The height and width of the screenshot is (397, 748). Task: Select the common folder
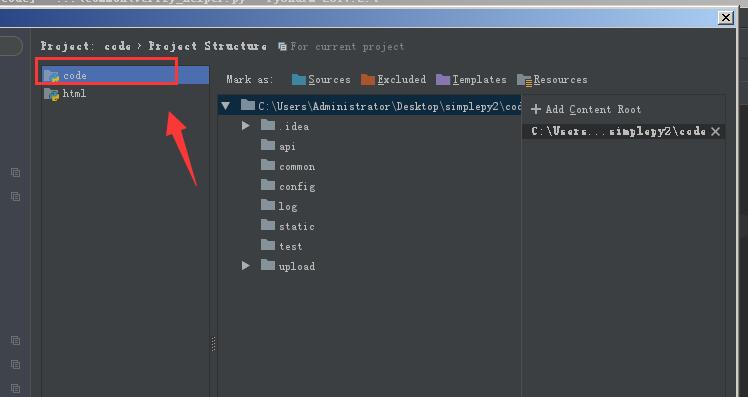coord(288,166)
